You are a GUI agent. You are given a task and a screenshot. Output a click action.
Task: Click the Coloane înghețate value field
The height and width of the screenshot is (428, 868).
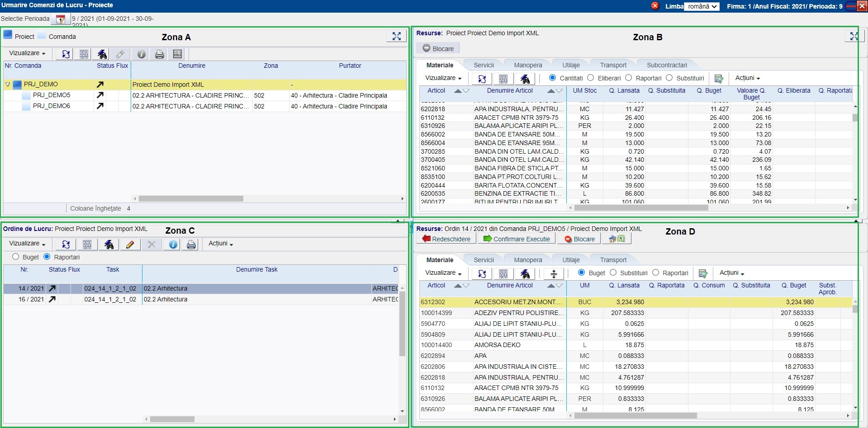(x=128, y=208)
